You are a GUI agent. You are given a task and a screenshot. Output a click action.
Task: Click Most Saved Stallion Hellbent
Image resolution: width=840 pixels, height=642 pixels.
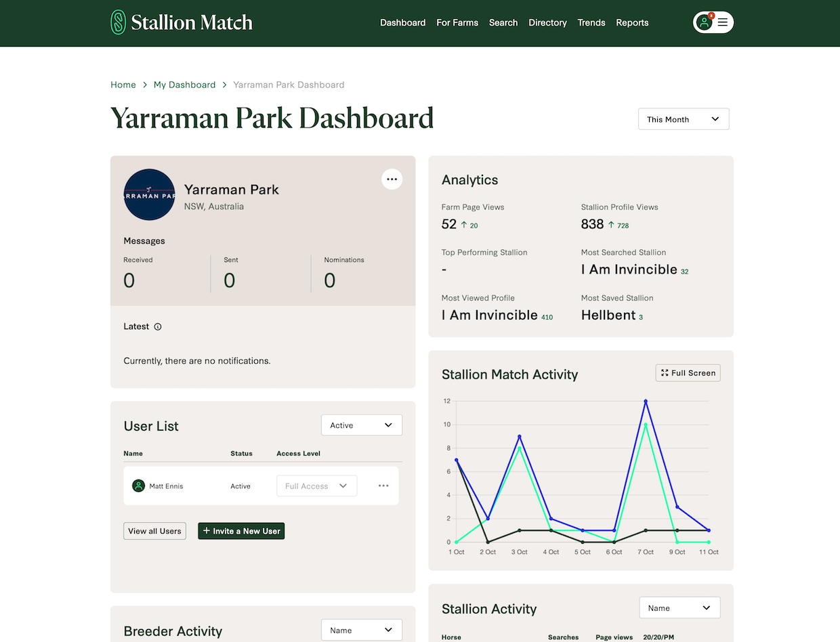click(608, 315)
